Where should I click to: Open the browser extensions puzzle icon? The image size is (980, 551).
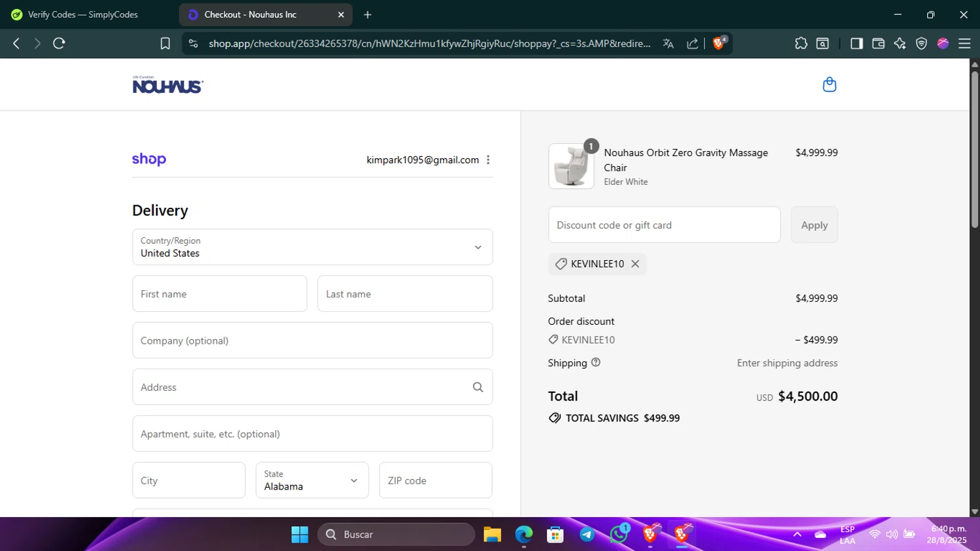coord(801,43)
